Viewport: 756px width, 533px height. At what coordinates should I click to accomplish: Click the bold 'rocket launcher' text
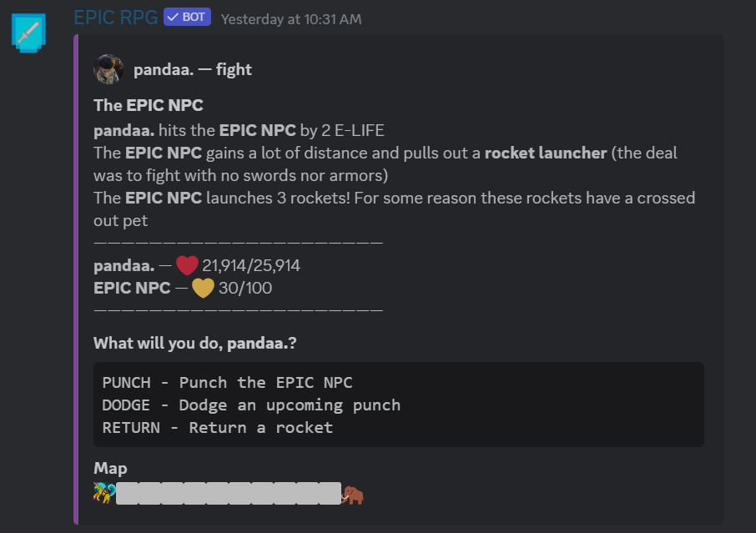click(545, 153)
